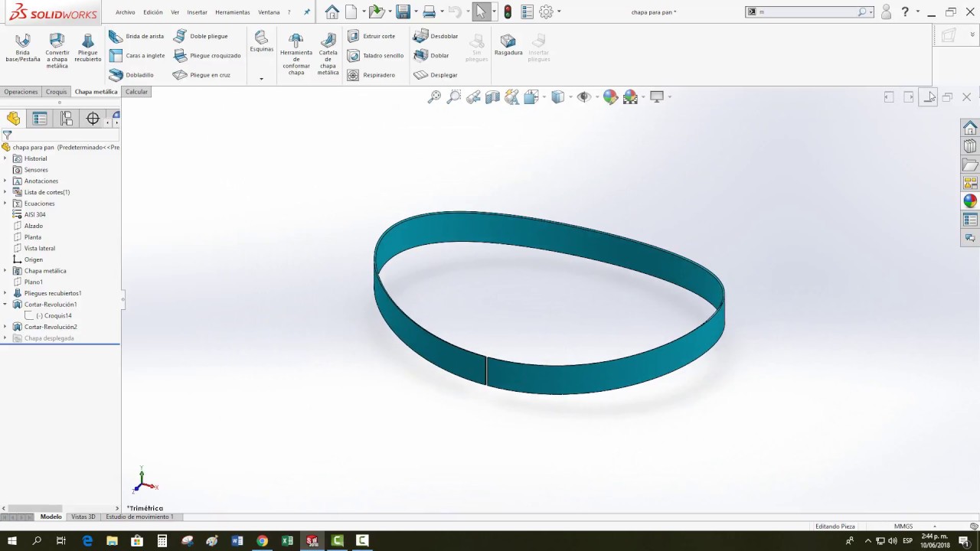Switch to the Operaciones tab
This screenshot has width=980, height=551.
21,92
